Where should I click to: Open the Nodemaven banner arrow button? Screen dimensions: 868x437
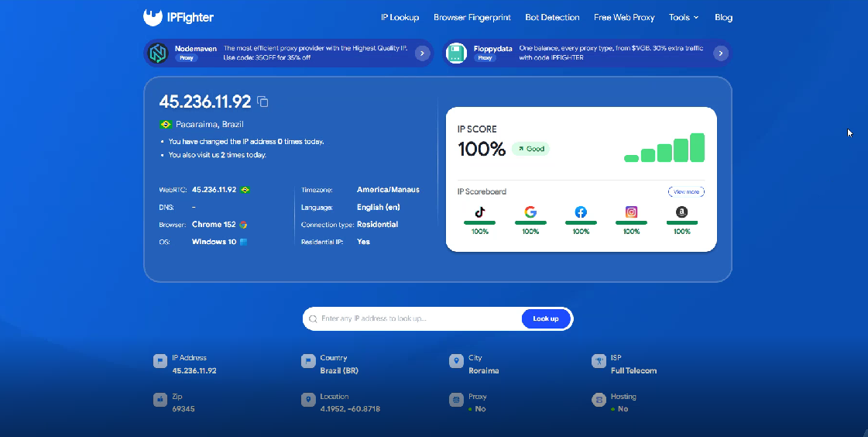(x=422, y=53)
